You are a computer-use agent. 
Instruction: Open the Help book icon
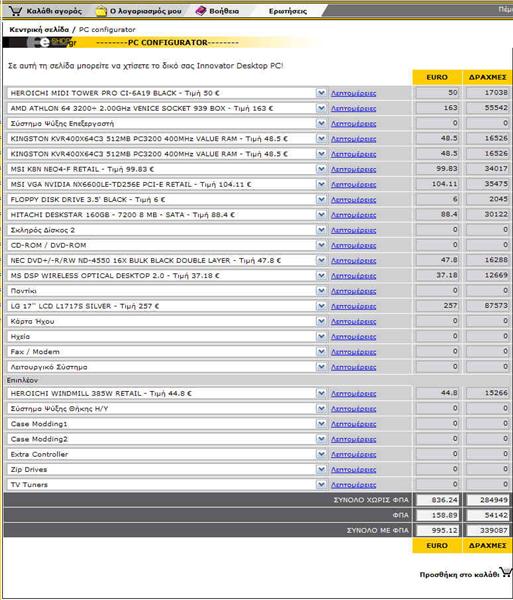click(x=200, y=11)
